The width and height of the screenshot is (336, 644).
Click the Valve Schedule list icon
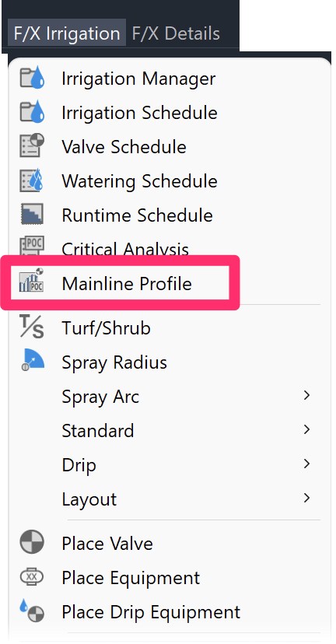tap(32, 147)
